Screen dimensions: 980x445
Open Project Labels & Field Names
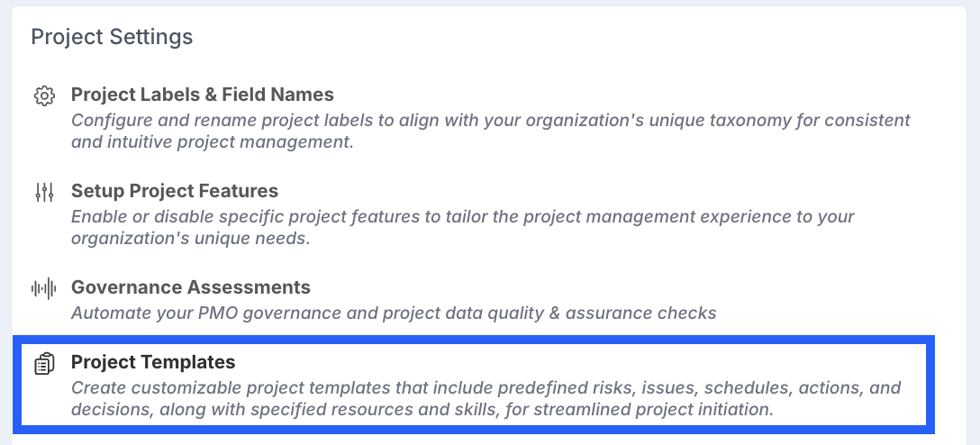pos(203,95)
